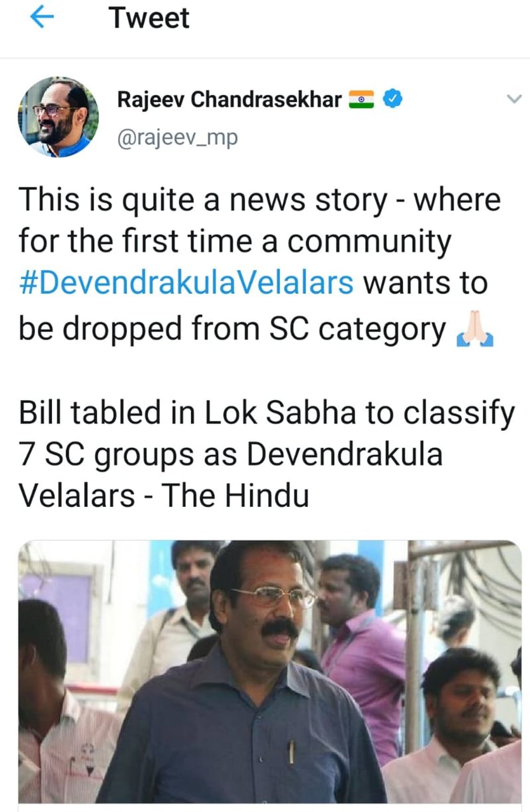Click "7 SC groups" in the headline

[106, 454]
